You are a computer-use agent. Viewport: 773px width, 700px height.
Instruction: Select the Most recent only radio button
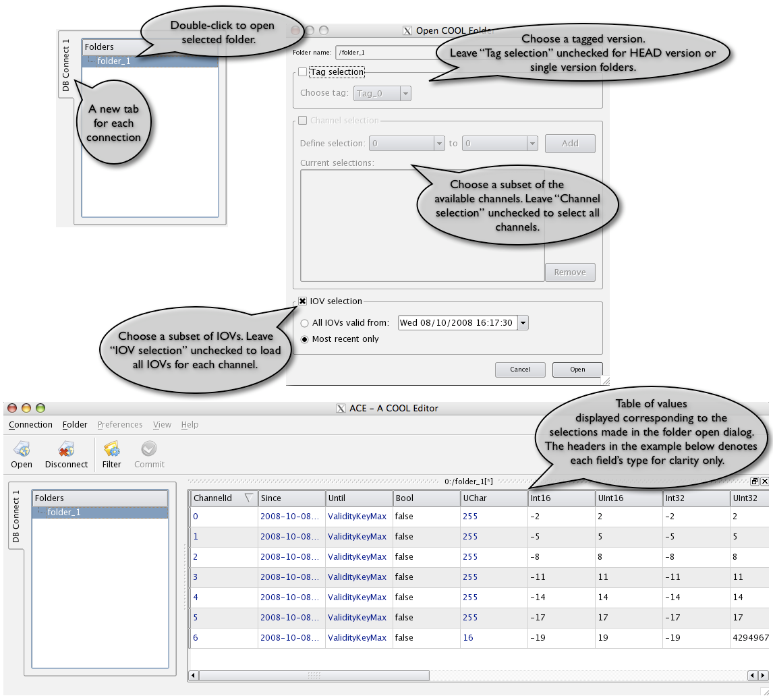coord(305,339)
